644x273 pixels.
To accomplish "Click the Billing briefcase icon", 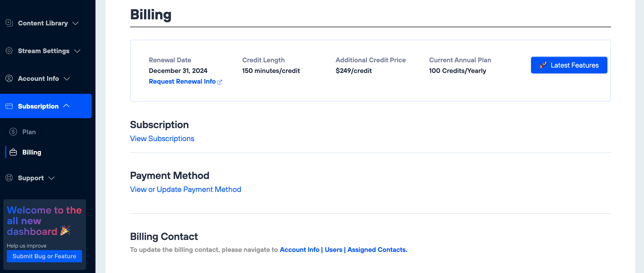I will pyautogui.click(x=13, y=152).
